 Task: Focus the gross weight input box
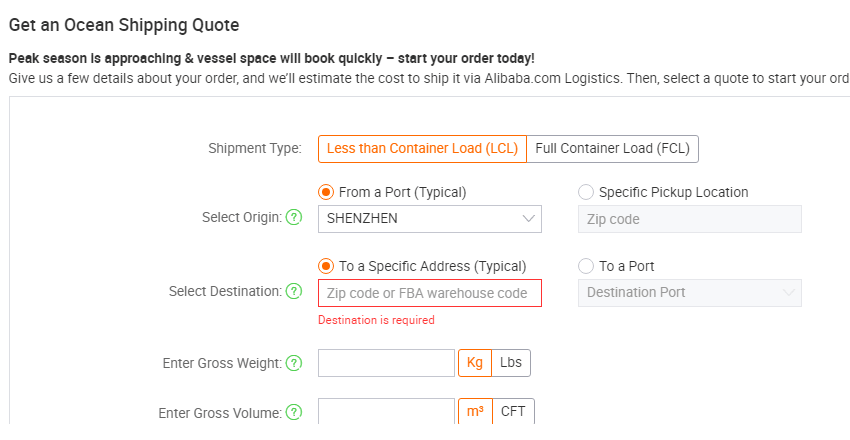(x=386, y=363)
